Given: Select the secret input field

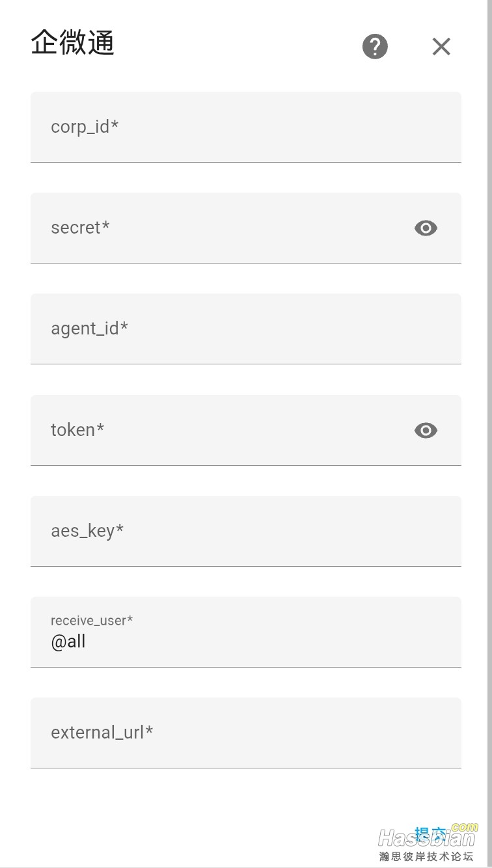Looking at the screenshot, I should click(x=246, y=228).
